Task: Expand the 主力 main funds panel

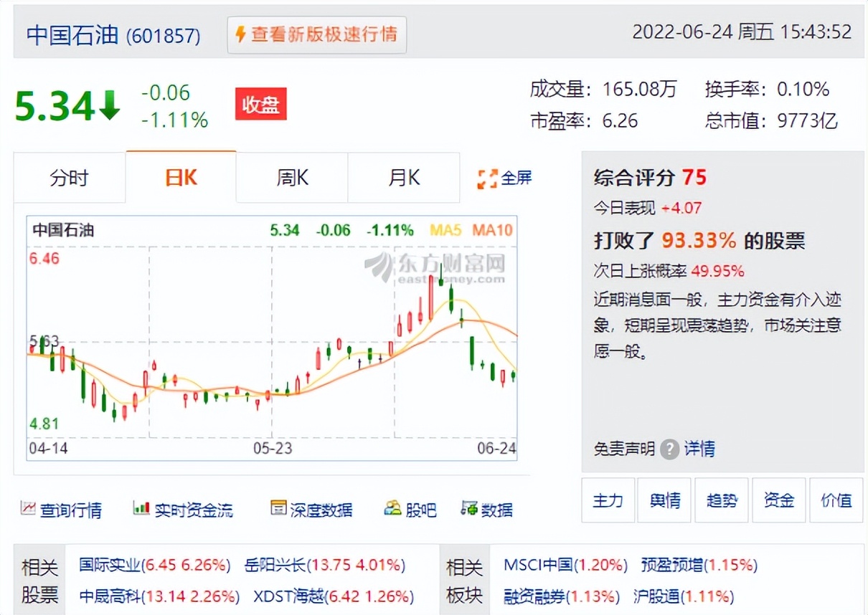Action: point(608,500)
